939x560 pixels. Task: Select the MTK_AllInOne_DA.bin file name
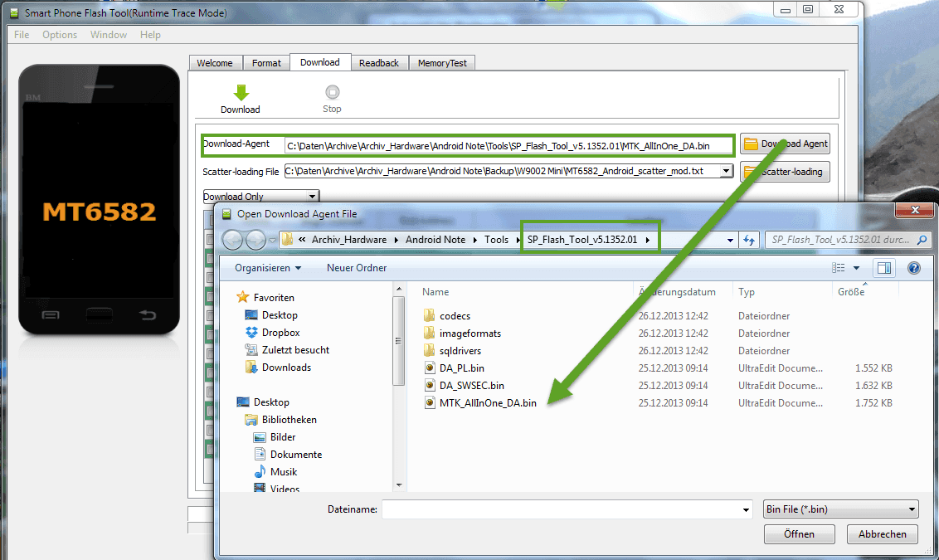pos(488,403)
